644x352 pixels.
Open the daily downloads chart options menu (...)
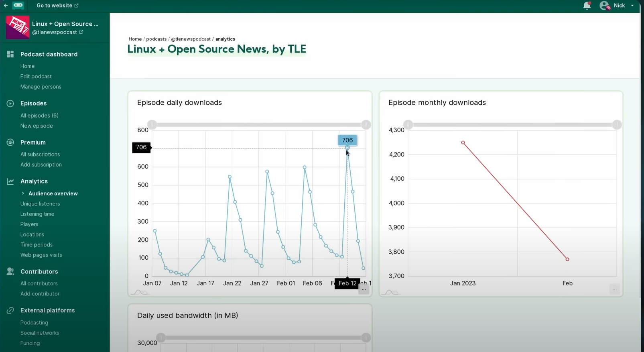tap(364, 289)
